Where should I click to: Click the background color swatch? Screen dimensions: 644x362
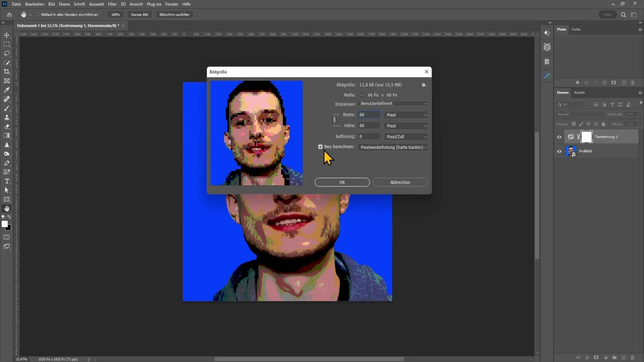point(9,229)
